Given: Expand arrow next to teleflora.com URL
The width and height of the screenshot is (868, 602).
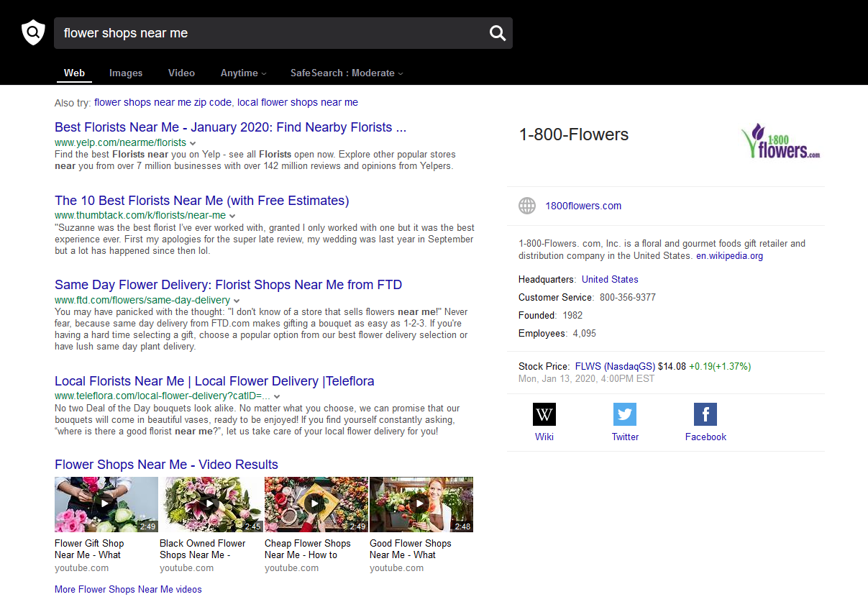Looking at the screenshot, I should click(x=277, y=396).
